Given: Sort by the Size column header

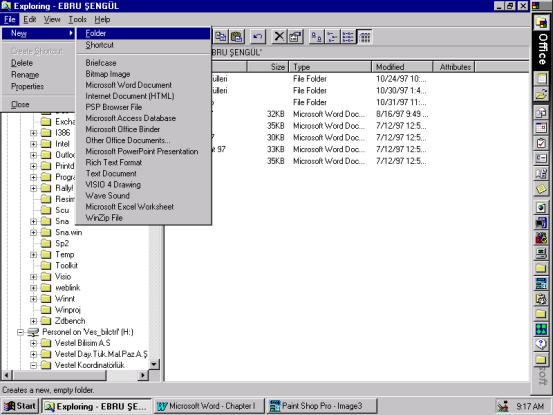Looking at the screenshot, I should tap(267, 67).
